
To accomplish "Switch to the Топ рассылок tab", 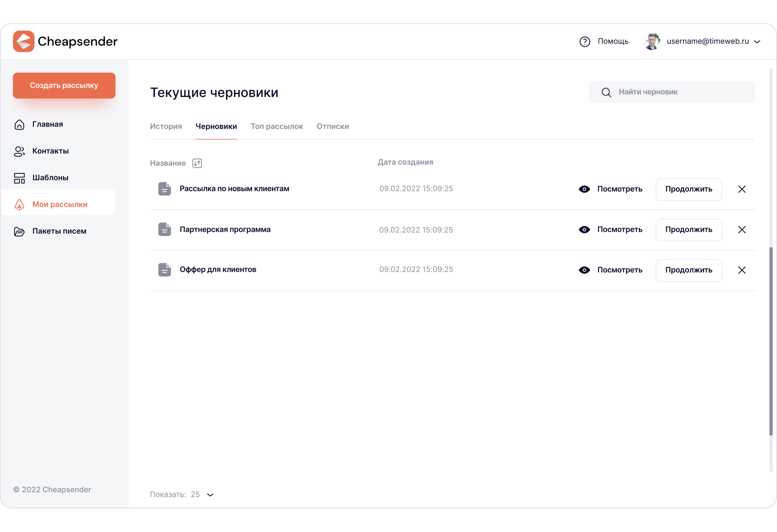I will coord(277,126).
